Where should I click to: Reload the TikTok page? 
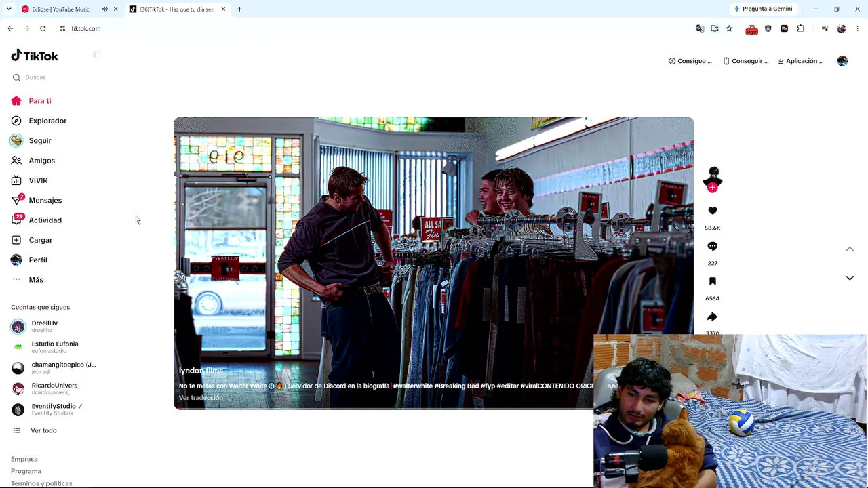tap(43, 28)
